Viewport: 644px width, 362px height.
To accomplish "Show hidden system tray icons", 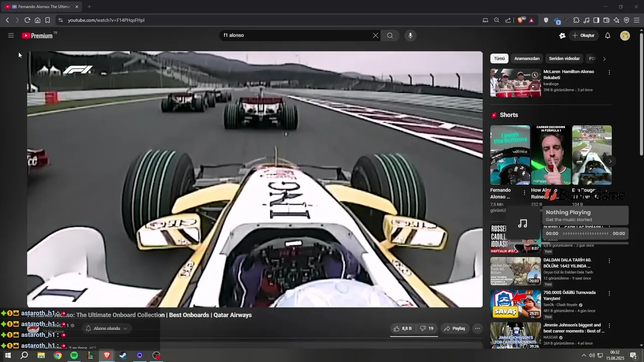I will point(584,355).
